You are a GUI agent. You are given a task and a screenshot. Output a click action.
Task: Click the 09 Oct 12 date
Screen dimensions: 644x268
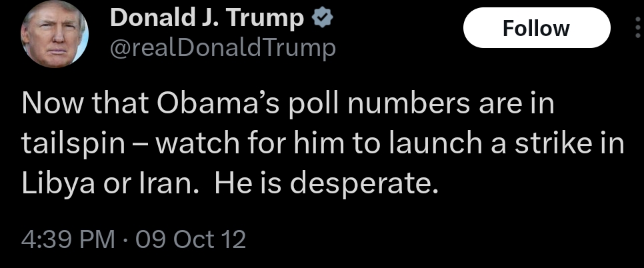coord(191,239)
